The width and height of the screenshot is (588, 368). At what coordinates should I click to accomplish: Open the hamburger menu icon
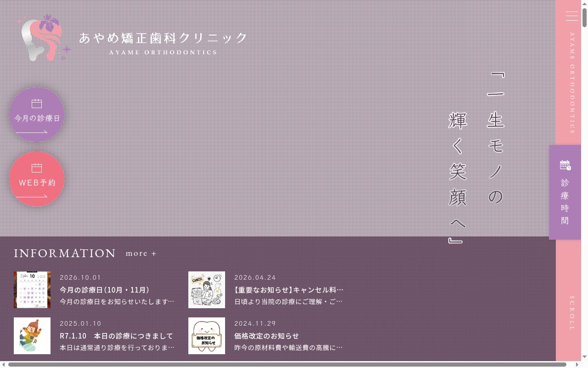click(572, 16)
